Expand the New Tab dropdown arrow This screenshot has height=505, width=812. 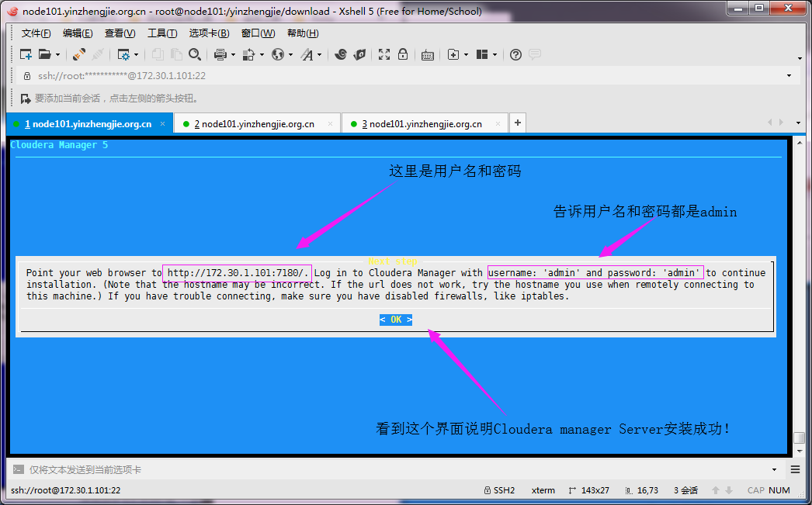tap(466, 55)
